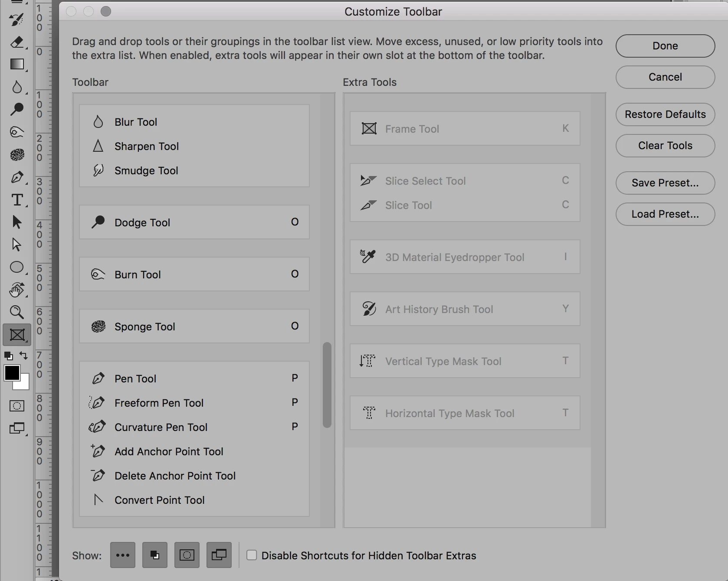Click the Cancel button
Image resolution: width=728 pixels, height=581 pixels.
pos(665,77)
